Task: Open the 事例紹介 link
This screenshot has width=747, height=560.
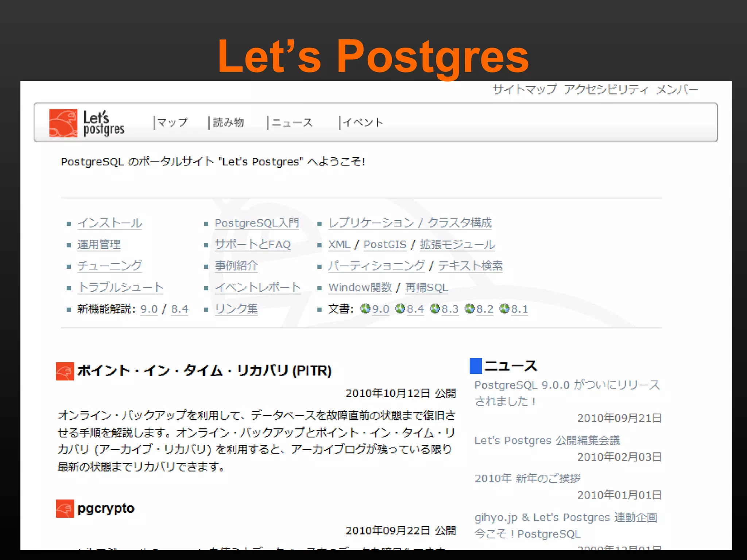Action: pyautogui.click(x=236, y=266)
